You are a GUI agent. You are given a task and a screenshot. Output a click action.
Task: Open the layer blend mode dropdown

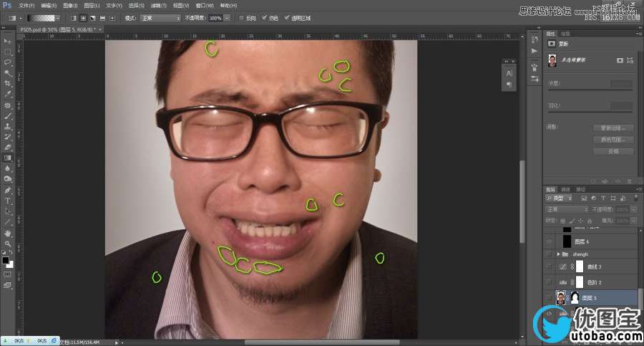tap(568, 209)
